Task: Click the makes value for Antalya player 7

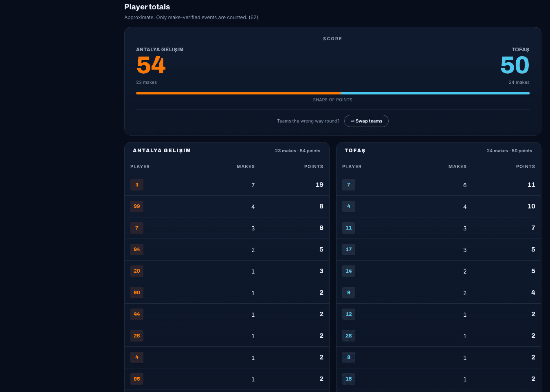Action: coord(253,228)
